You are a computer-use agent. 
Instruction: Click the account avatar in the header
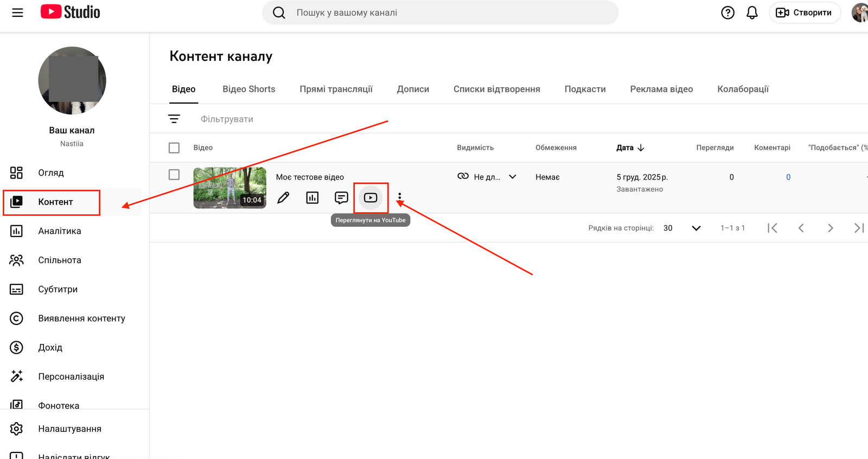pyautogui.click(x=860, y=12)
